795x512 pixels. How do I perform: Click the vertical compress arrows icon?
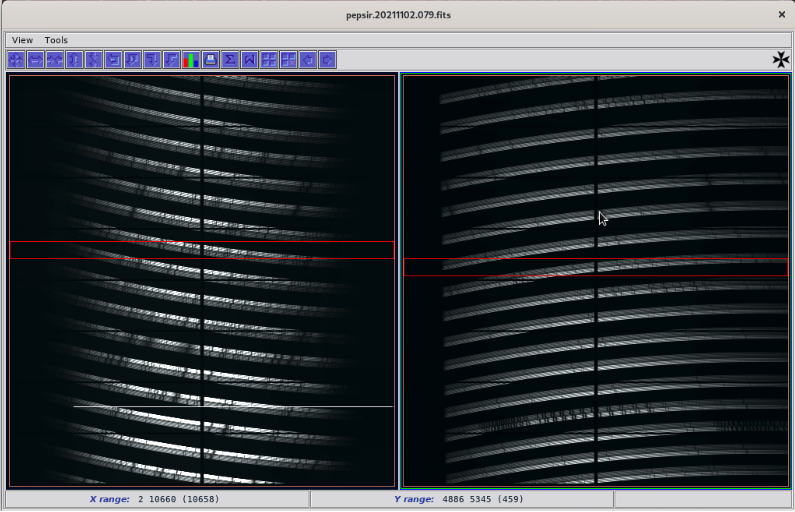[x=93, y=60]
